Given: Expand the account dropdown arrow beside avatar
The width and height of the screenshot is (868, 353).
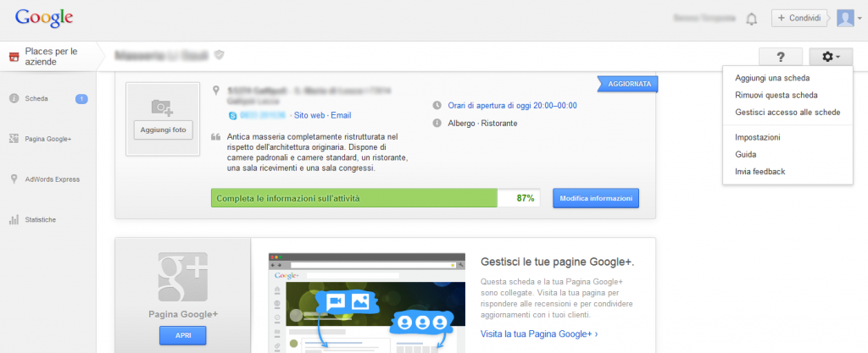Looking at the screenshot, I should [860, 19].
